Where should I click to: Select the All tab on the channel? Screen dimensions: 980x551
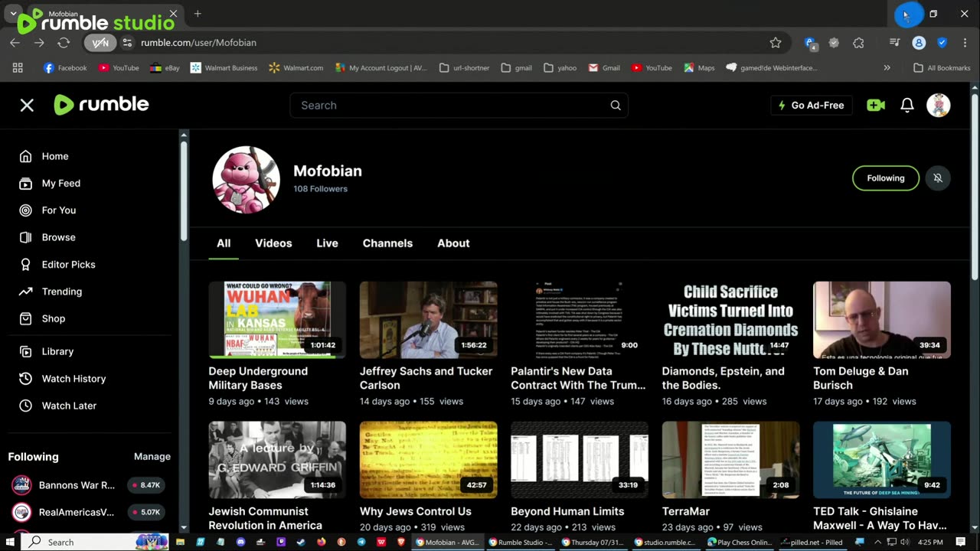224,243
